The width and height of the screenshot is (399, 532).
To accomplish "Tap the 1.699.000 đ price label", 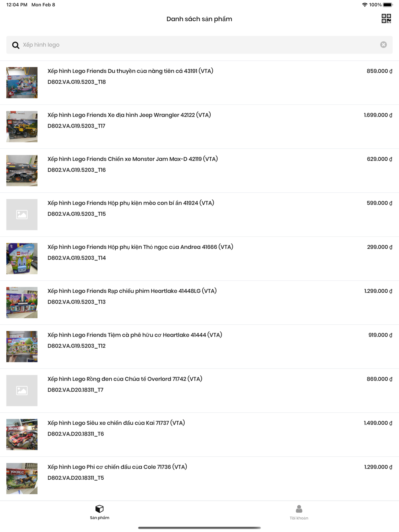I will pyautogui.click(x=378, y=115).
